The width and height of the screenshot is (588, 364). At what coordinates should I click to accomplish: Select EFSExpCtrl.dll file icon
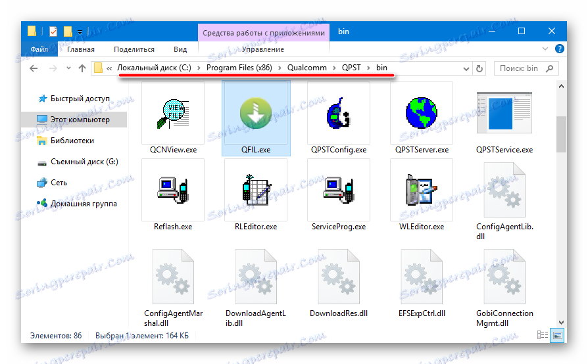(x=422, y=277)
